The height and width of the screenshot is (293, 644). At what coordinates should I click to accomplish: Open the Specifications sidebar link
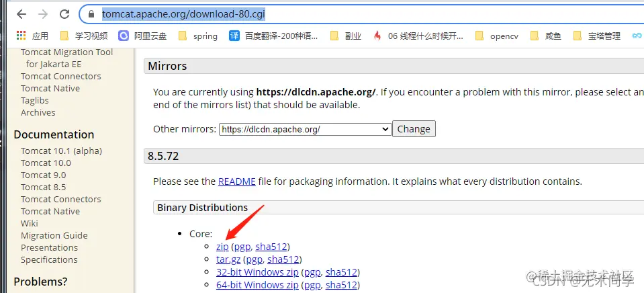49,259
